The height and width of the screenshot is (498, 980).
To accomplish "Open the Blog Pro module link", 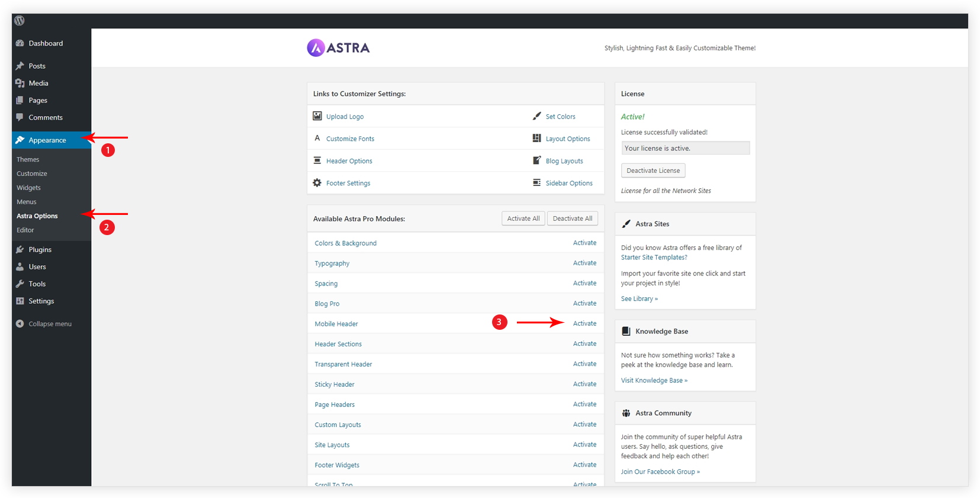I will point(327,304).
